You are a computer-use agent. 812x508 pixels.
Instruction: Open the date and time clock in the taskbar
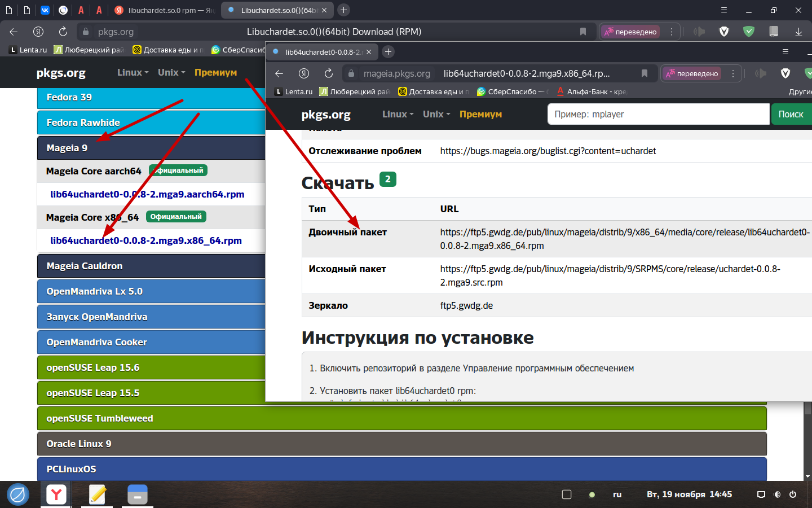[689, 494]
